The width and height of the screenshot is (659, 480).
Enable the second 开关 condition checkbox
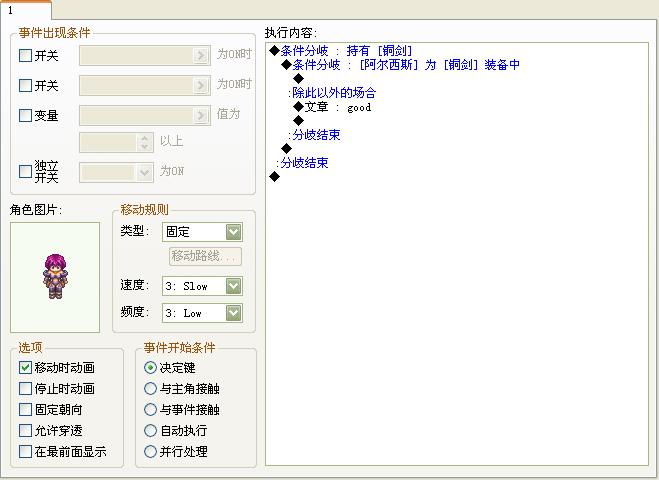[x=25, y=86]
